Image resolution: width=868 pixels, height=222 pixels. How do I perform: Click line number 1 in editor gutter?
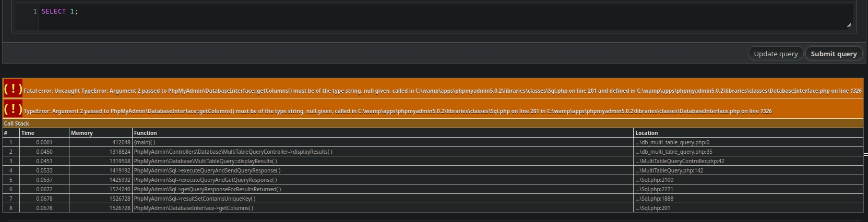[x=35, y=11]
